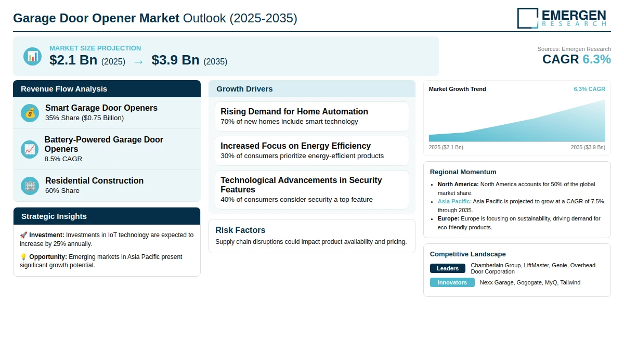Click the chart icon beside Battery-Powered Garage Door Openers
624x364 pixels.
coord(30,149)
